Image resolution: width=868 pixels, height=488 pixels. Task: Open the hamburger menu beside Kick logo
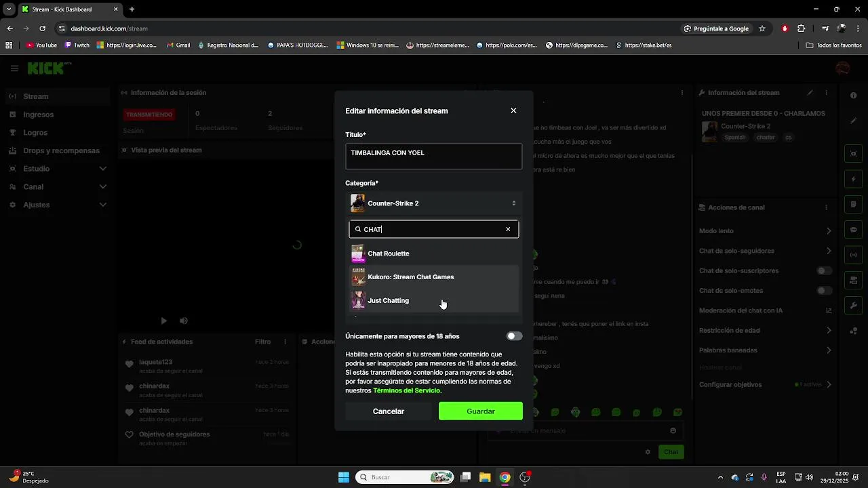tap(14, 68)
